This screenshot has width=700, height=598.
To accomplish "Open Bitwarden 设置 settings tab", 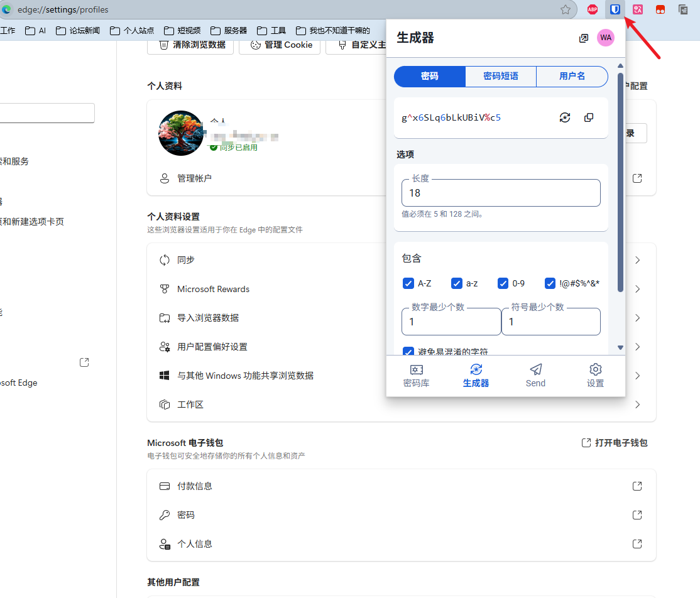I will coord(595,375).
